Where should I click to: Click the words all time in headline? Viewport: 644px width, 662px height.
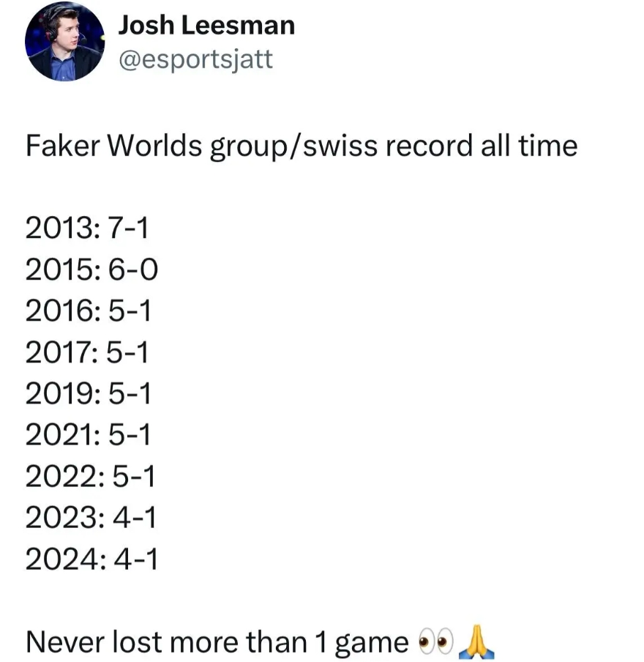pos(529,146)
